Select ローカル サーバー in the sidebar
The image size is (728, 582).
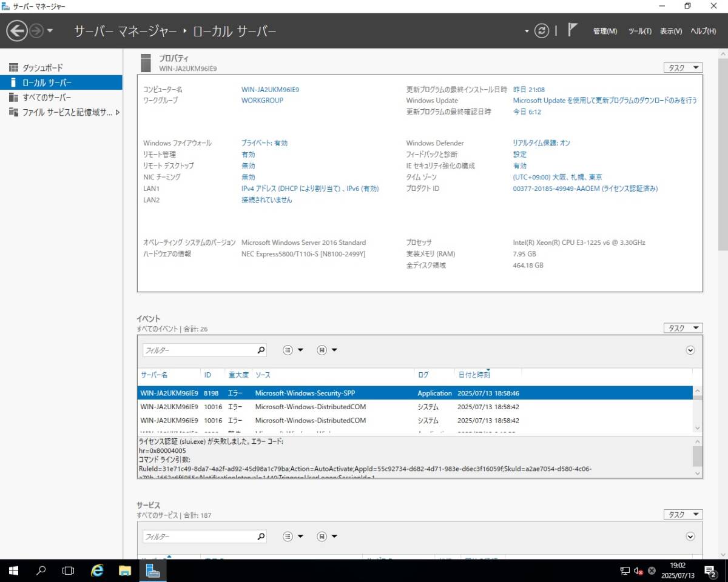[x=61, y=82]
